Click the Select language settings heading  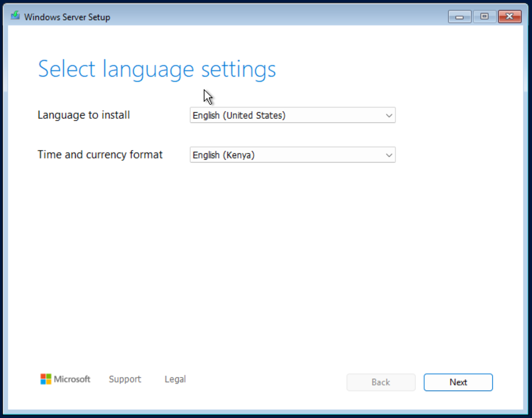coord(157,69)
